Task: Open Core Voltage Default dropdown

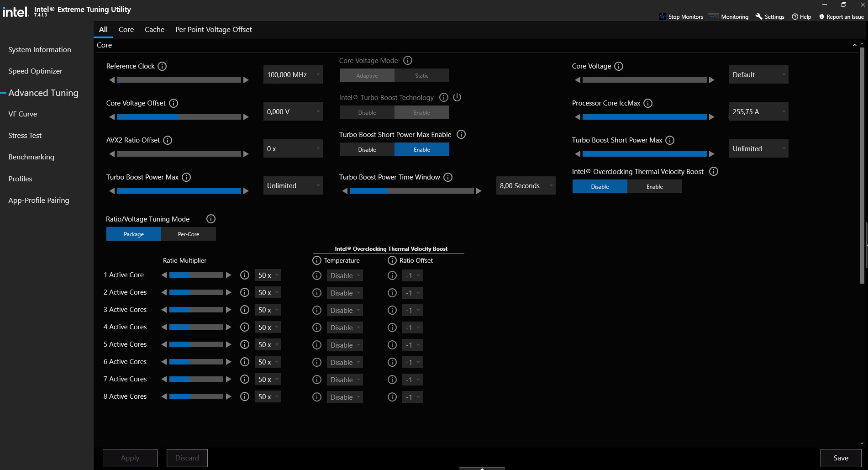Action: coord(759,75)
